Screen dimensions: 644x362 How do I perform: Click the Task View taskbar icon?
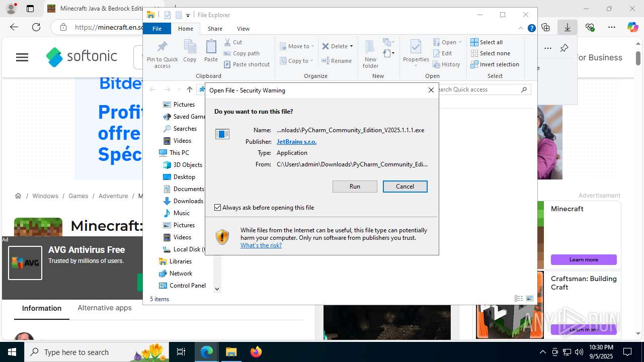click(x=181, y=352)
